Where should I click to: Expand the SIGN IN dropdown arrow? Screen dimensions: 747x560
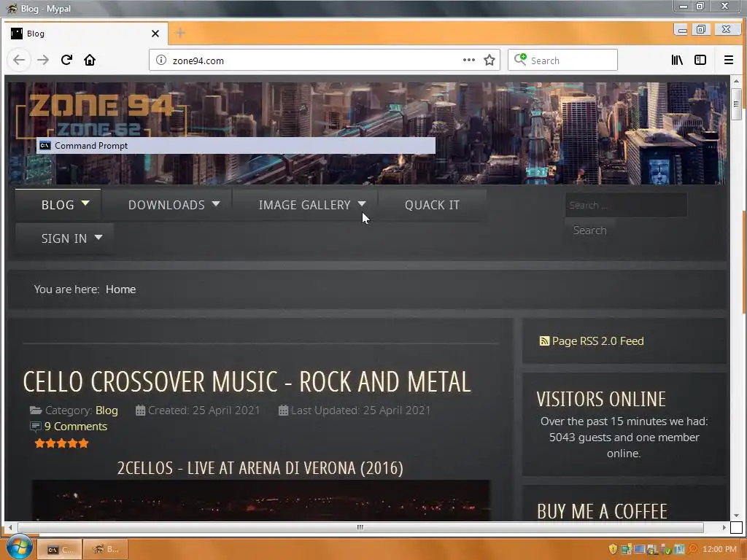98,237
